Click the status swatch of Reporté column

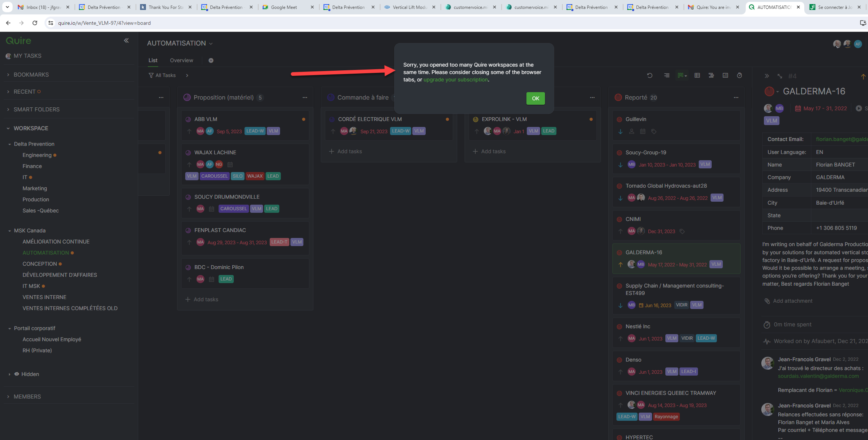[x=618, y=98]
